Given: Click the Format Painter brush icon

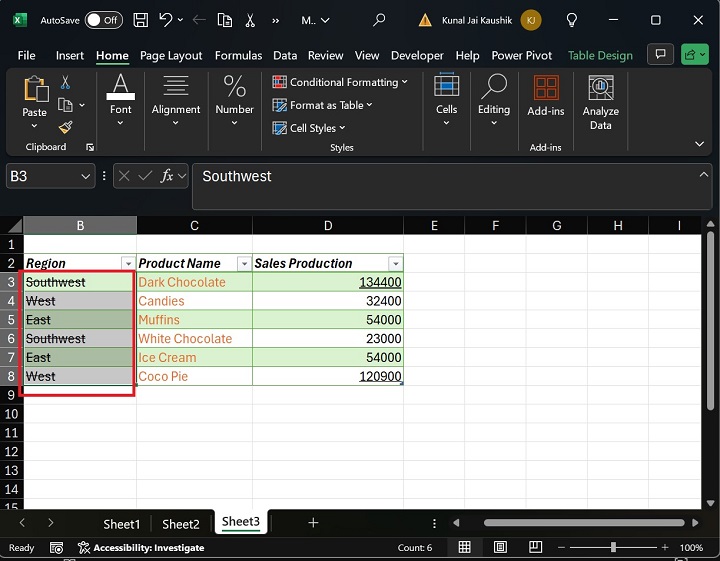Looking at the screenshot, I should pos(66,127).
